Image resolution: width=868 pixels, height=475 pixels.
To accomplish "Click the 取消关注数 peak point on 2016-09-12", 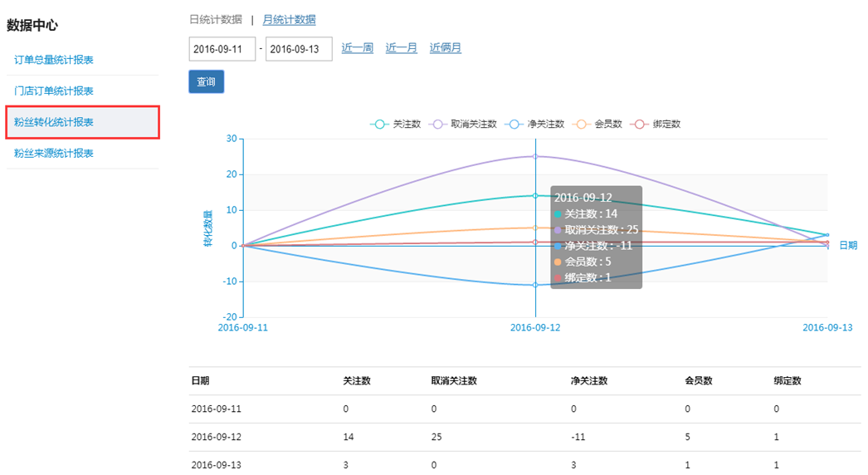I will (535, 156).
